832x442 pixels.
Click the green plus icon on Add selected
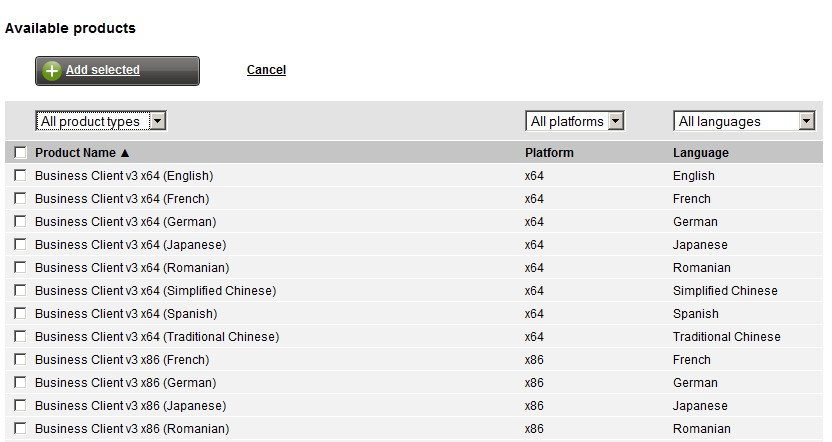51,71
